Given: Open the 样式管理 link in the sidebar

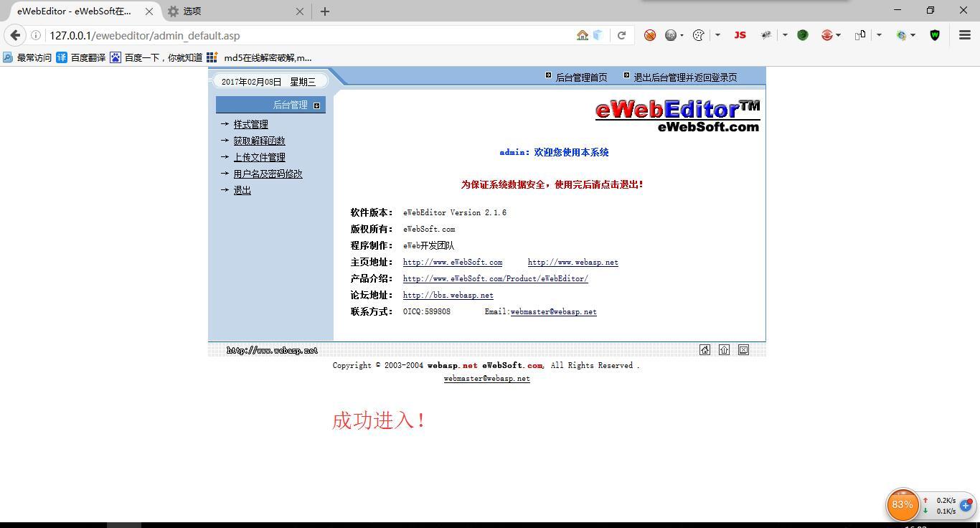Looking at the screenshot, I should [250, 123].
